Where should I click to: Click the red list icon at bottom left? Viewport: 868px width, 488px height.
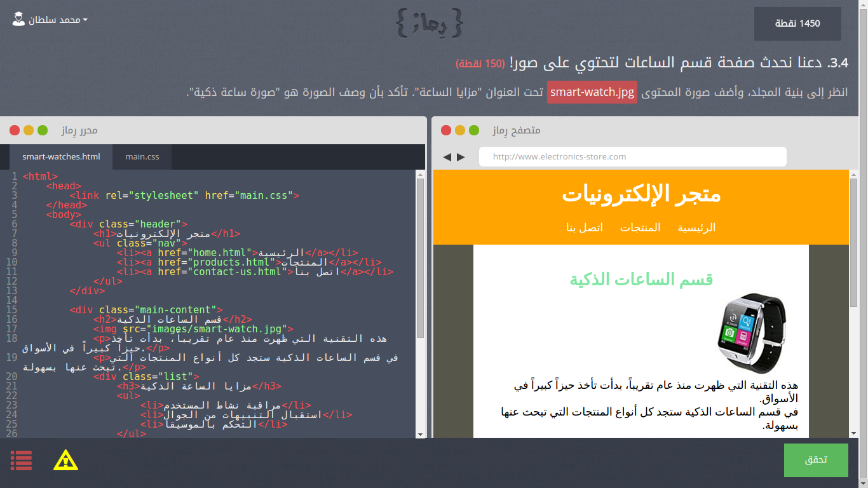click(x=21, y=460)
